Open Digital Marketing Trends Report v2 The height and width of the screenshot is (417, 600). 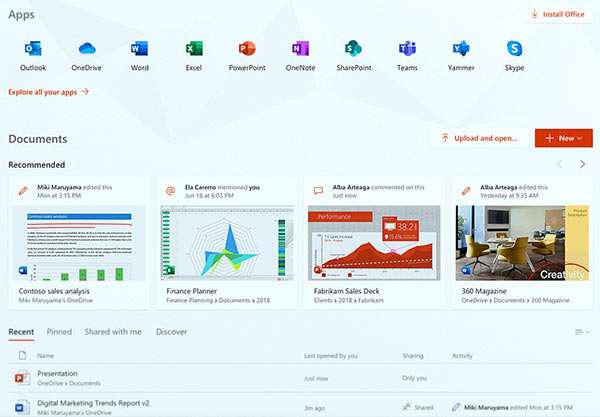(x=93, y=403)
